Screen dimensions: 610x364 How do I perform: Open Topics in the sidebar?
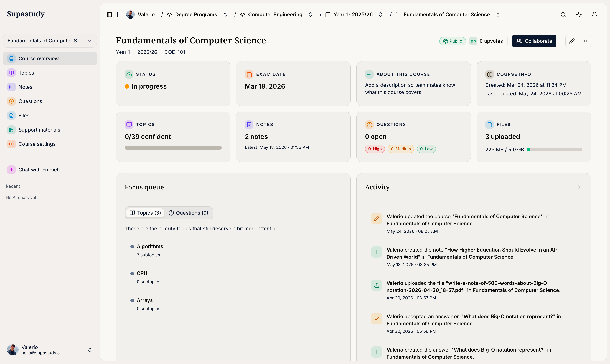(x=50, y=73)
